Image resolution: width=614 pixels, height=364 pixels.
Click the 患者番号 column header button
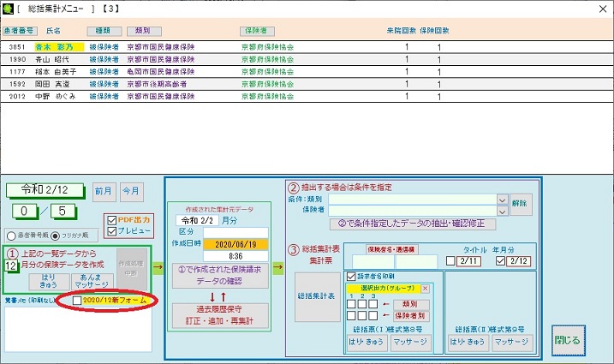pos(20,31)
